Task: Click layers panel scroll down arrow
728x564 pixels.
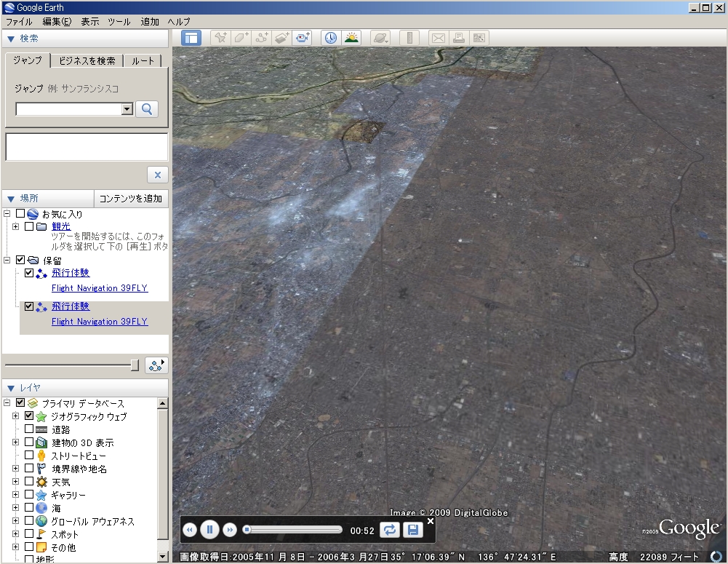Action: (x=162, y=556)
